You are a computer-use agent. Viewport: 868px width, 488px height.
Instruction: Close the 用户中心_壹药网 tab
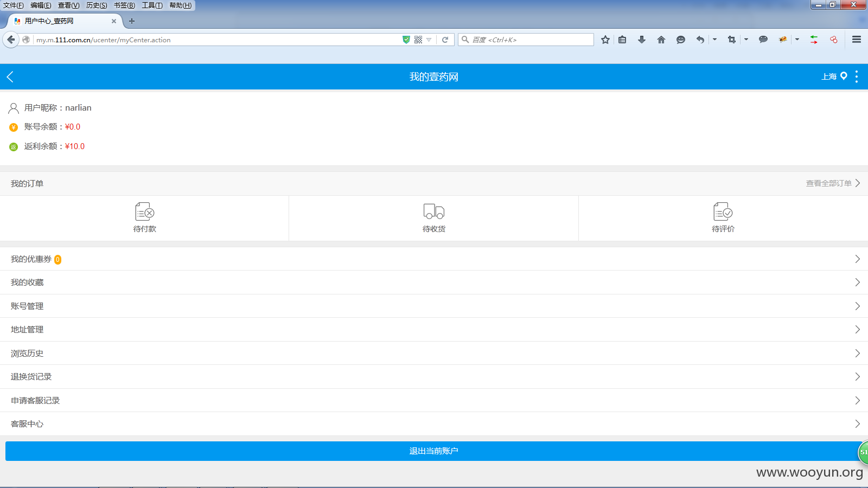[114, 21]
